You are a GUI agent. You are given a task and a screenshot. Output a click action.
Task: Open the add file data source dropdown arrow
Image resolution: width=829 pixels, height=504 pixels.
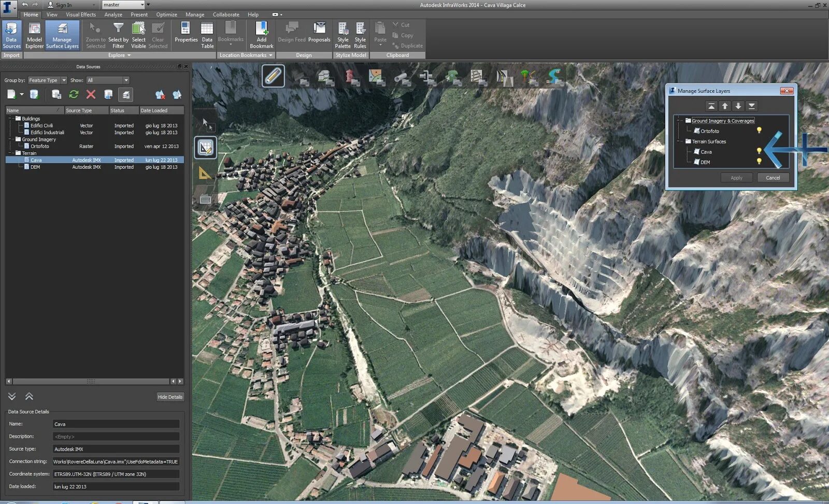click(x=22, y=94)
